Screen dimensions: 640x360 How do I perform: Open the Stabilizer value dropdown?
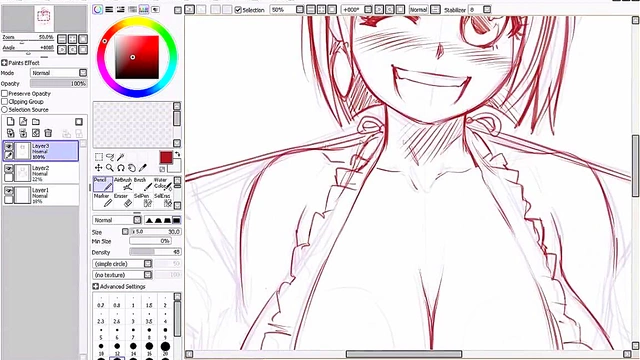pos(487,9)
